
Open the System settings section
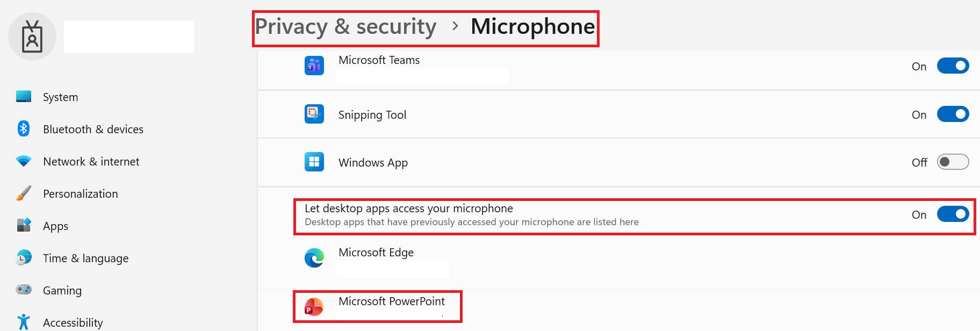[x=60, y=97]
